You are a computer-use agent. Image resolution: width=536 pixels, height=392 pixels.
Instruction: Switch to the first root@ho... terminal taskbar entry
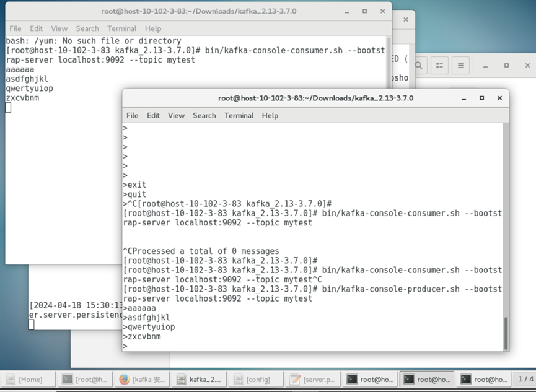tap(369, 380)
